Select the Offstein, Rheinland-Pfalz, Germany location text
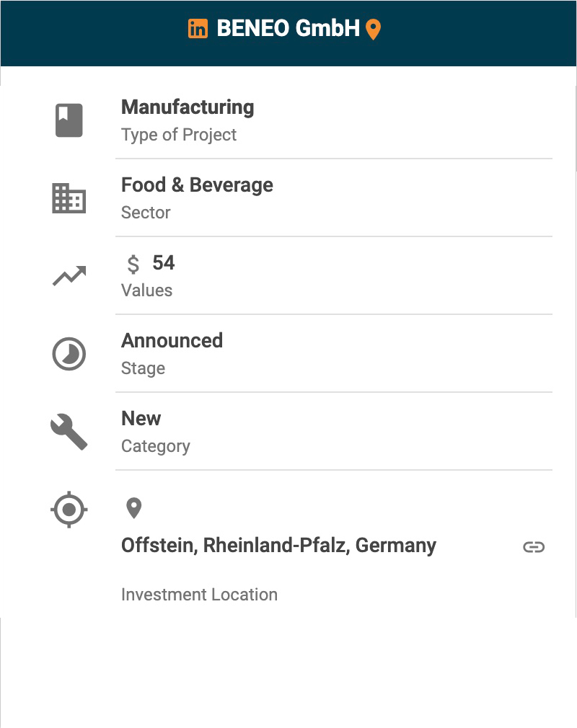Image resolution: width=577 pixels, height=728 pixels. click(x=278, y=546)
